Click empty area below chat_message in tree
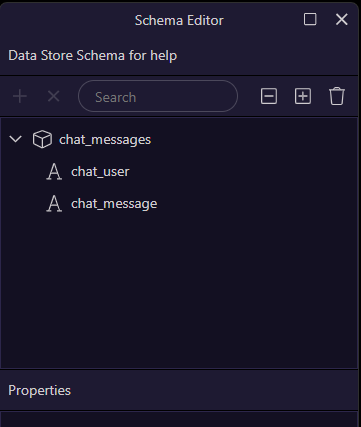 click(179, 290)
